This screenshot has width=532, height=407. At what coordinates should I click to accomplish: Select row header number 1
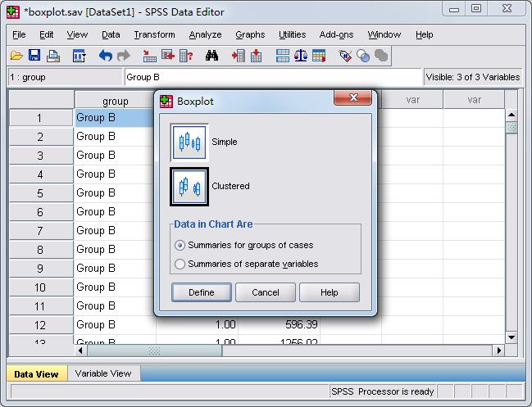point(40,118)
